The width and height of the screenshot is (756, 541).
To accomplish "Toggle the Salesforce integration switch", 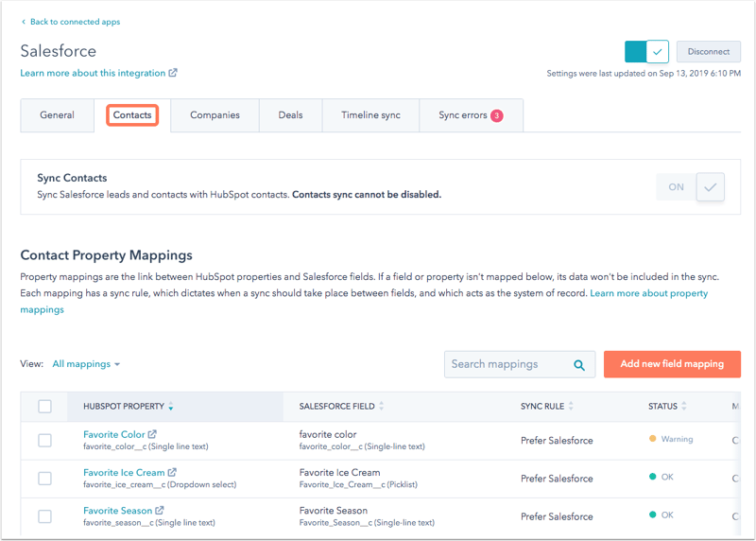I will click(x=646, y=52).
